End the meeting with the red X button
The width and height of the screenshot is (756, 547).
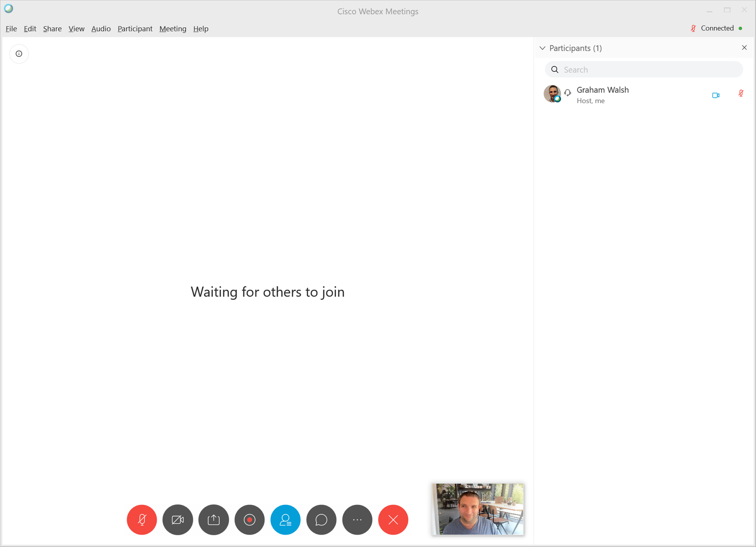(x=393, y=520)
